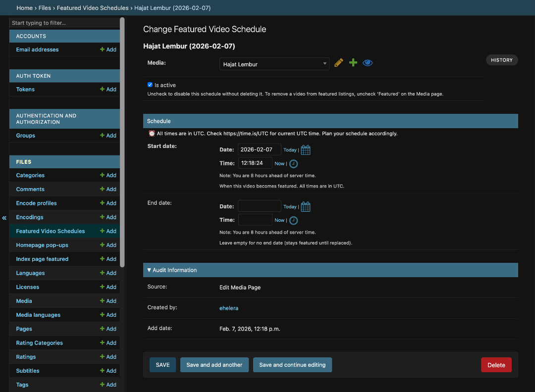Collapse the sidebar with the double chevron
535x392 pixels.
[x=4, y=218]
